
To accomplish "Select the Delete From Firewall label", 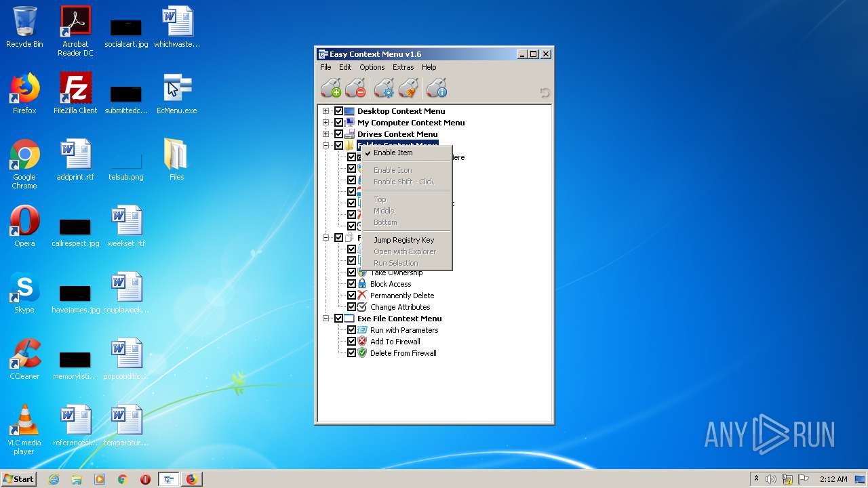I will point(403,353).
